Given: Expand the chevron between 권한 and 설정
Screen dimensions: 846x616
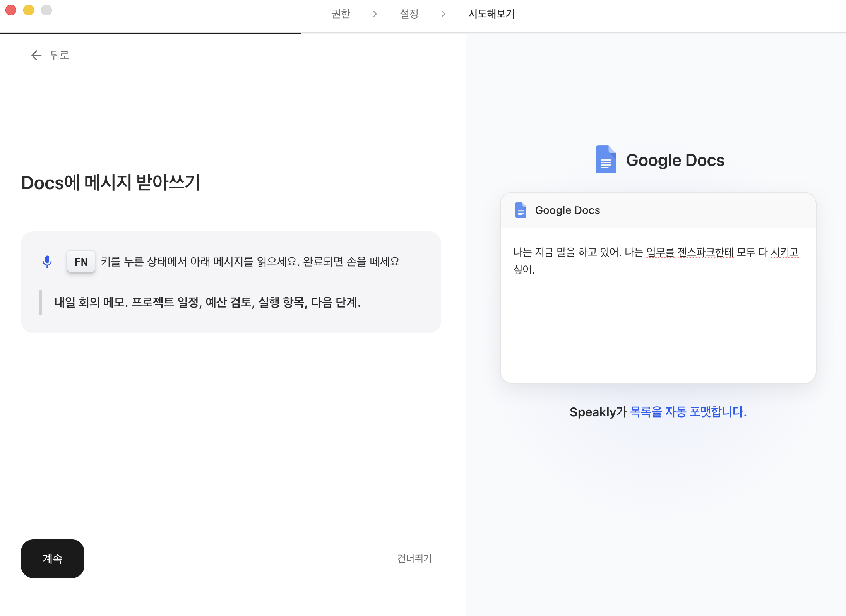Looking at the screenshot, I should tap(375, 14).
